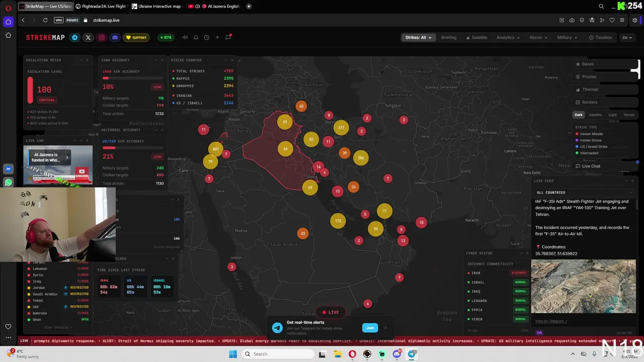Close the Strike Counter panel
The image size is (644, 362).
232,60
